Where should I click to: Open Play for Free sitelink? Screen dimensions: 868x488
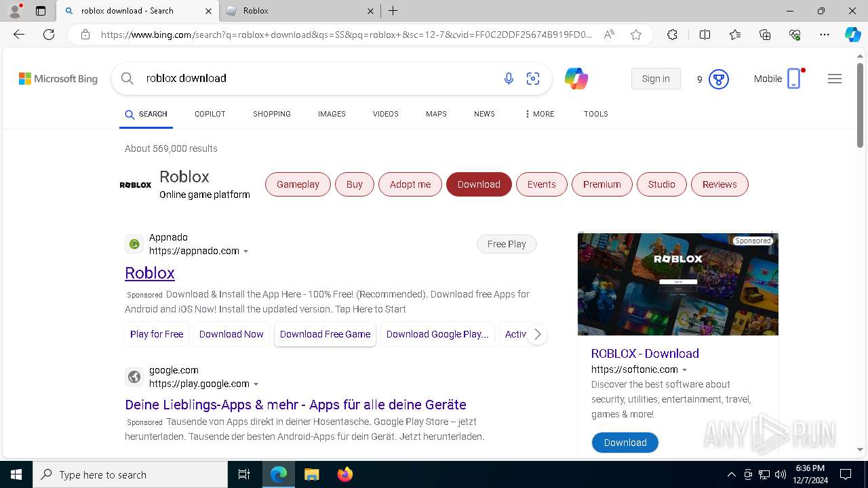tap(157, 334)
